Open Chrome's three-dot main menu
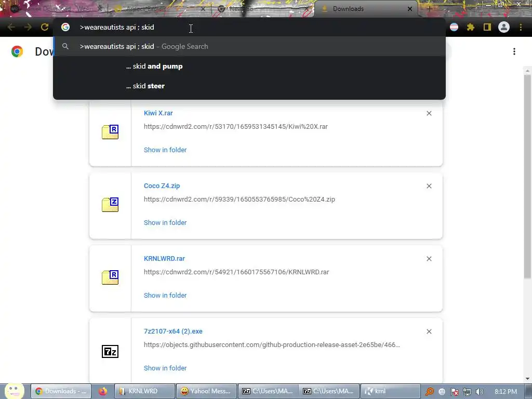The height and width of the screenshot is (399, 532). pyautogui.click(x=521, y=27)
